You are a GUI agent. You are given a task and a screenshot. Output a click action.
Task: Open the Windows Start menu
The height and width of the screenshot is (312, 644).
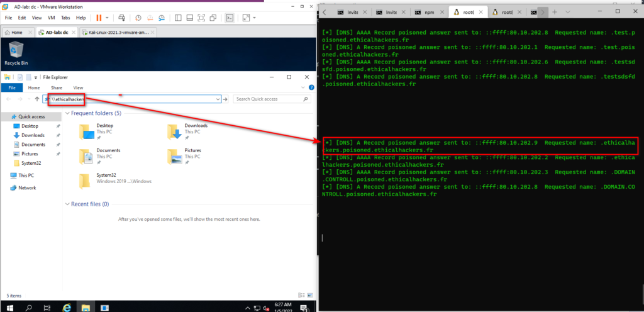click(10, 307)
